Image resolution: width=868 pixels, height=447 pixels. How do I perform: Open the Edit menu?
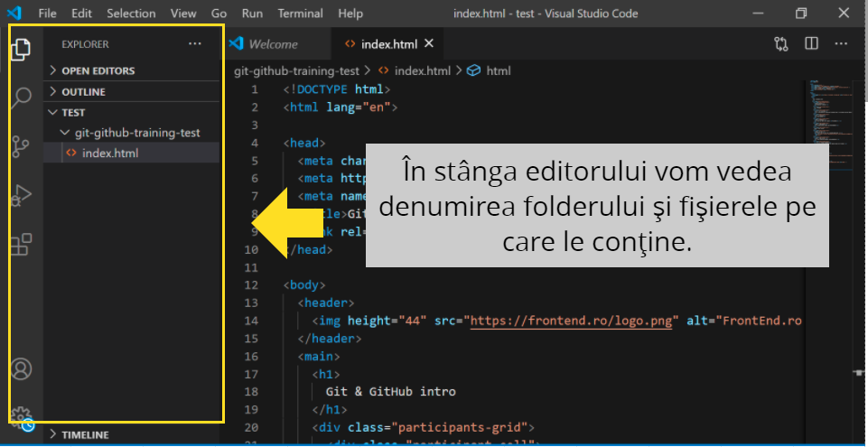pyautogui.click(x=81, y=14)
